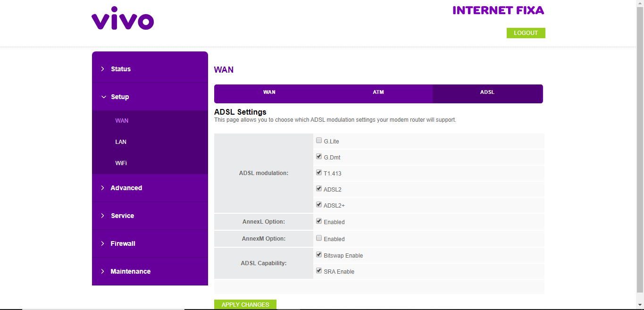Expand the Firewall menu chevron
The height and width of the screenshot is (310, 644).
click(x=103, y=243)
